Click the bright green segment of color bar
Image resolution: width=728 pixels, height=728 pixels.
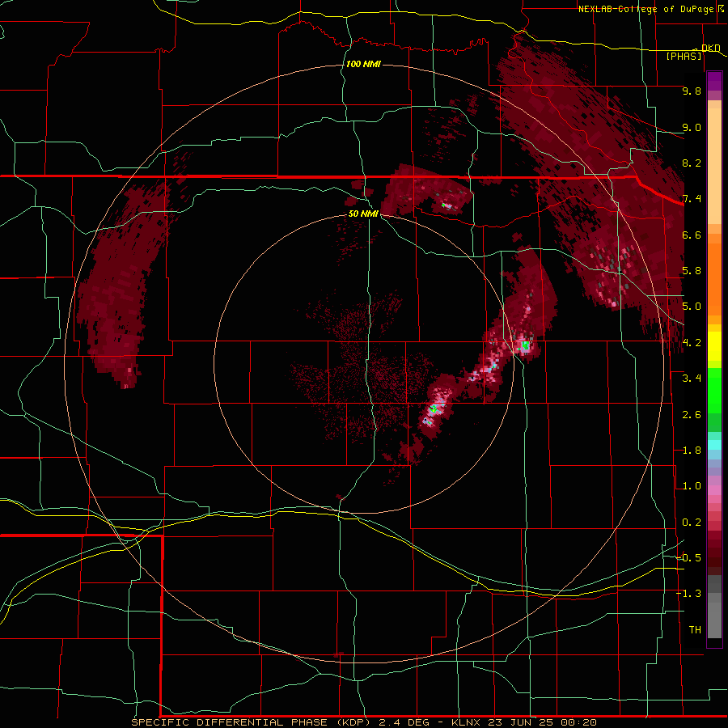tap(714, 390)
